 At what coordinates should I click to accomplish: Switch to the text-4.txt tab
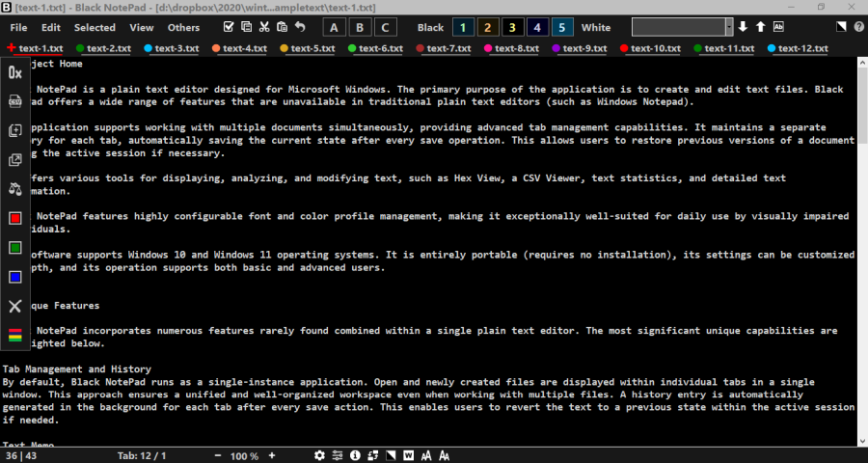coord(240,48)
